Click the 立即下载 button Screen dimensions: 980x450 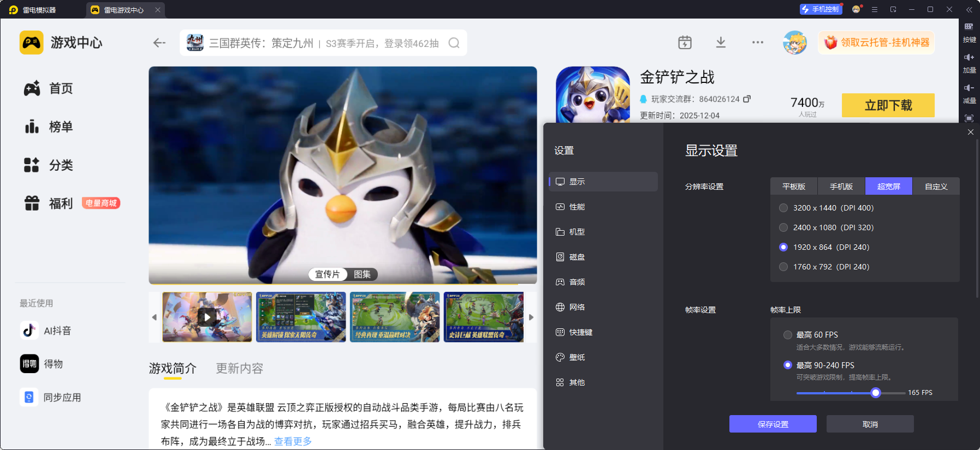(x=888, y=105)
